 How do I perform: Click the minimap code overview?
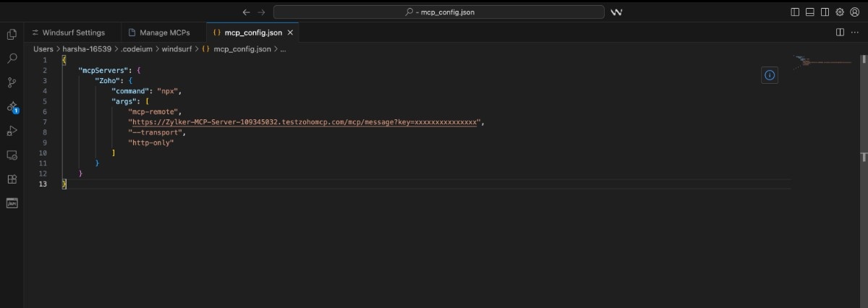[x=822, y=62]
